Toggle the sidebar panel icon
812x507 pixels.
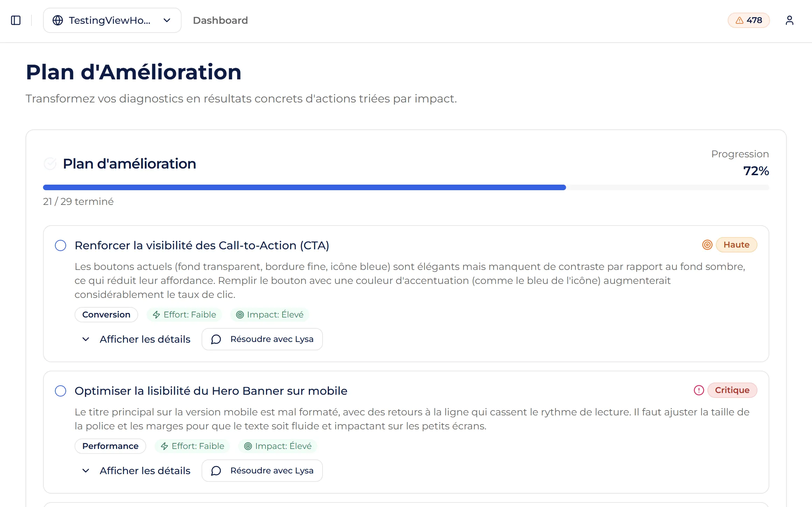click(x=15, y=20)
